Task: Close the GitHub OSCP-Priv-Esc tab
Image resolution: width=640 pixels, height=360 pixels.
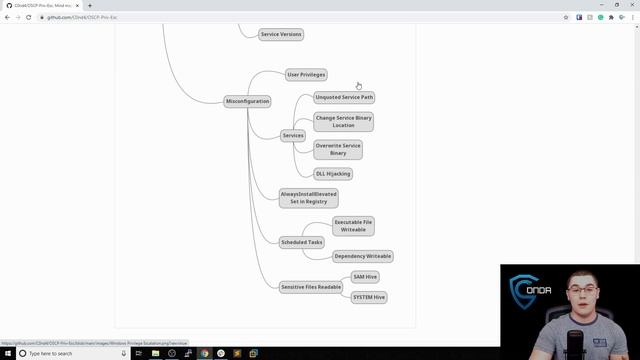Action: tap(77, 6)
